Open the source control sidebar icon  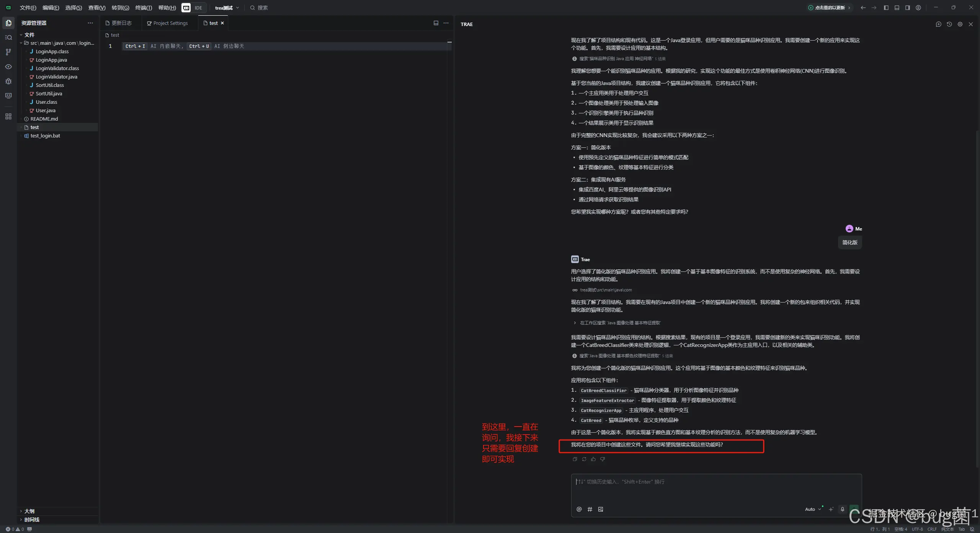tap(8, 52)
